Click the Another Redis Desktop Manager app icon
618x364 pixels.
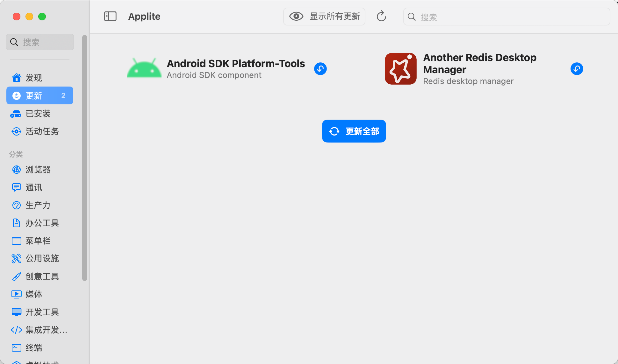(401, 69)
